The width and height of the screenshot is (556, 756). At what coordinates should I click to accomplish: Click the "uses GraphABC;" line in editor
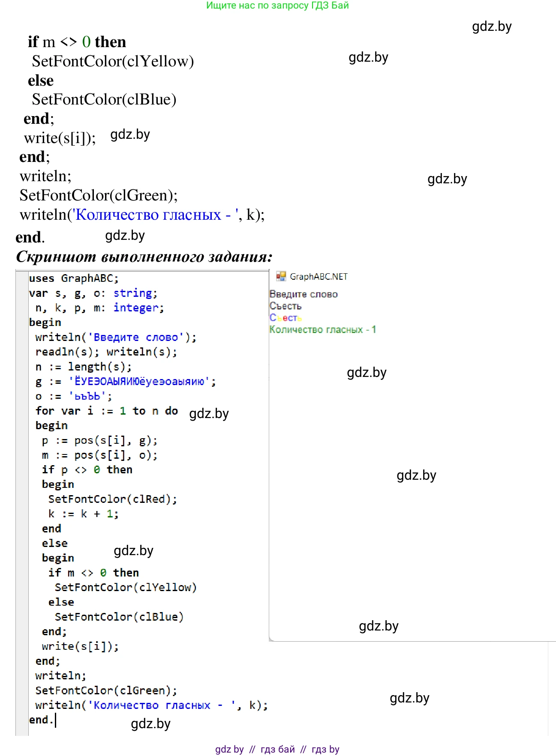(x=74, y=278)
